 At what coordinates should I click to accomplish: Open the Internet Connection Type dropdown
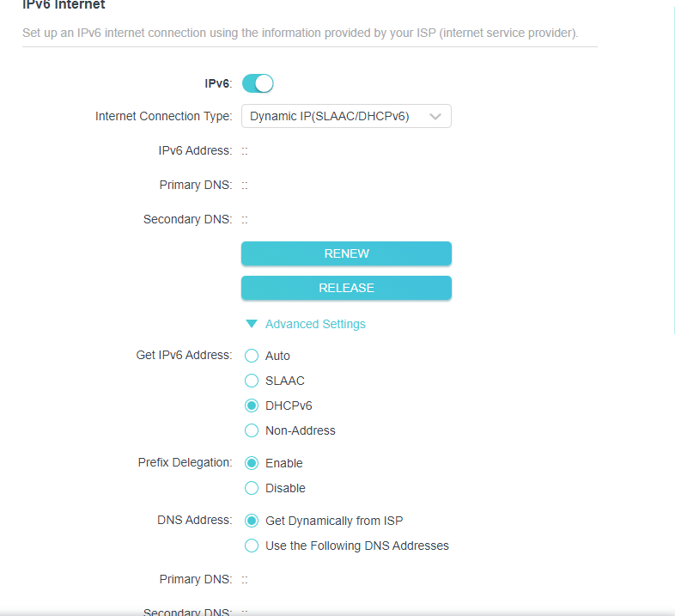pos(346,116)
